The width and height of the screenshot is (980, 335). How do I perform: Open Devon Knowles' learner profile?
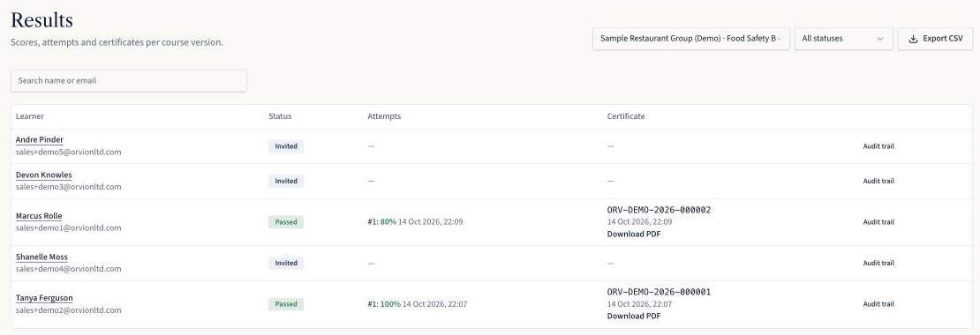tap(44, 175)
